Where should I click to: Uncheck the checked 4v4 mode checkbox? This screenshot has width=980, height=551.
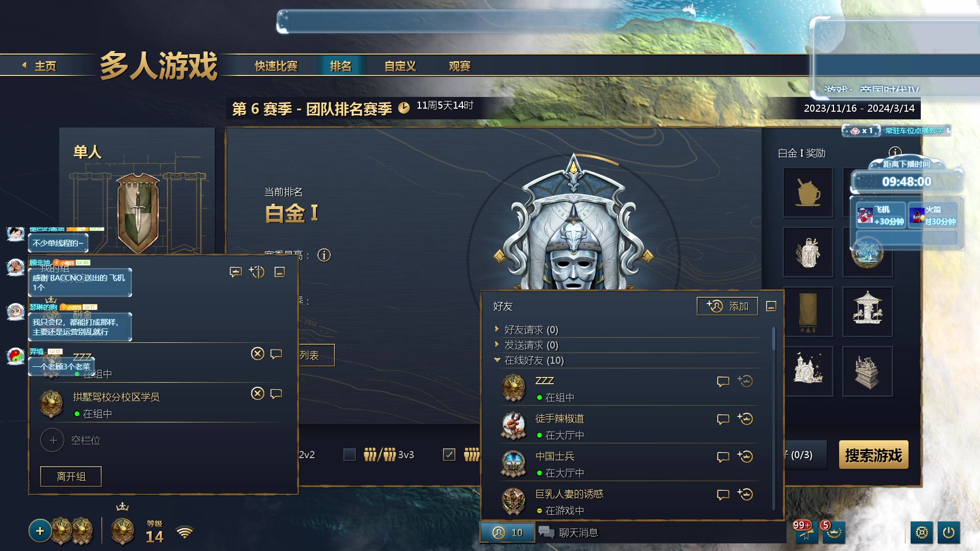(449, 455)
